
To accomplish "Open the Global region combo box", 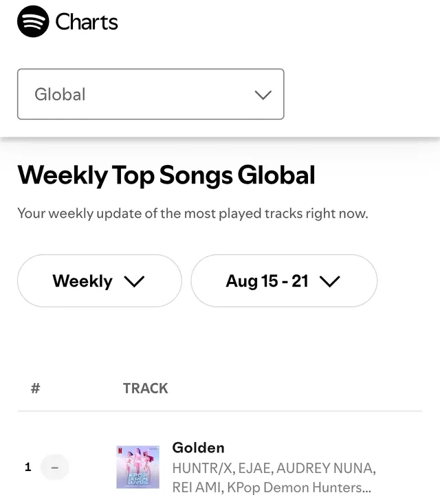I will tap(151, 94).
